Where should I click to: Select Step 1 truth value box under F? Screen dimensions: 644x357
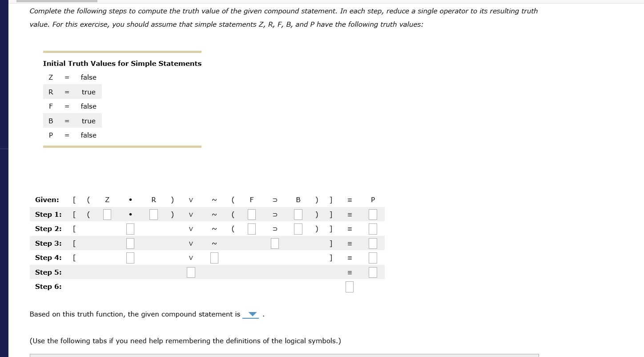251,214
